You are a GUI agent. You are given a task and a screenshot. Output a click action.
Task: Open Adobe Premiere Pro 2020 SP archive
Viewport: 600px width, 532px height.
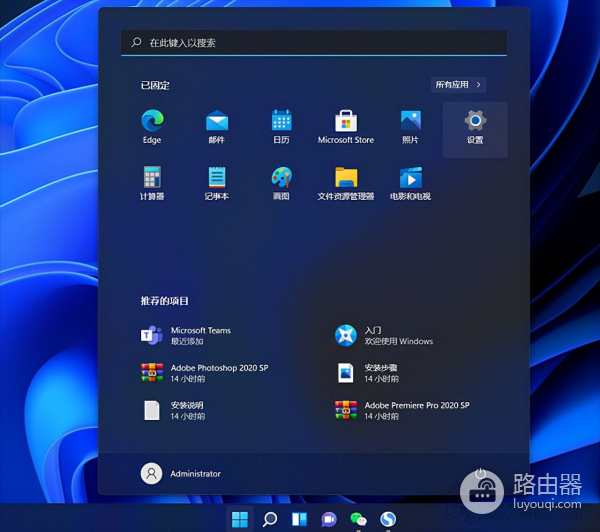click(402, 410)
